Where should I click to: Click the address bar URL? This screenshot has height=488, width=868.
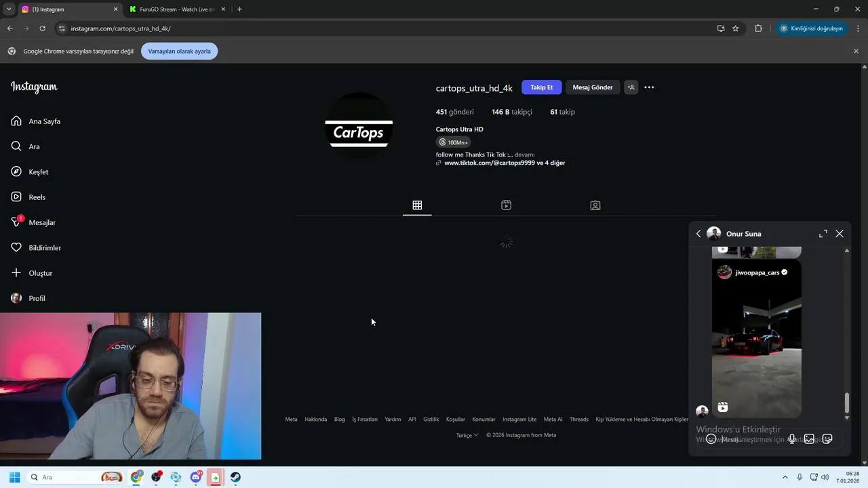(x=121, y=28)
